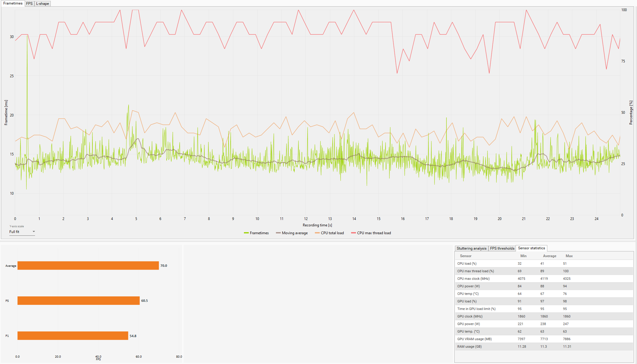Select the Frametimes tab

pyautogui.click(x=13, y=3)
